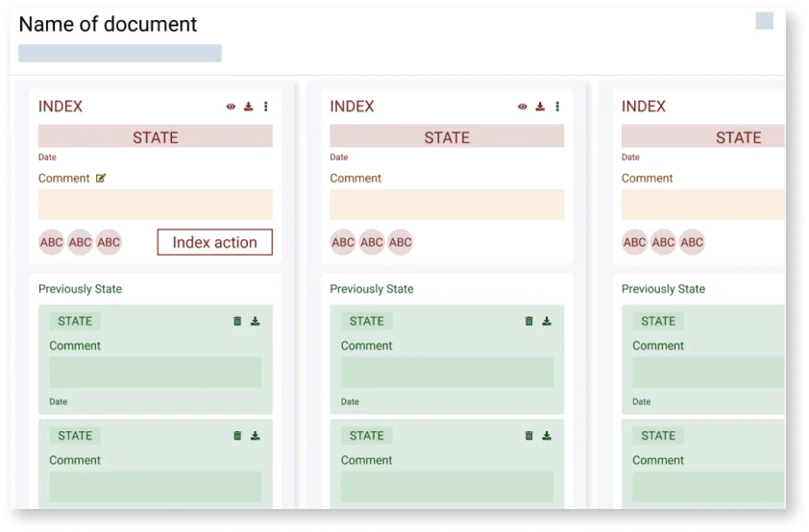The height and width of the screenshot is (532, 809).
Task: Click upper green comment box in left card
Action: [156, 373]
